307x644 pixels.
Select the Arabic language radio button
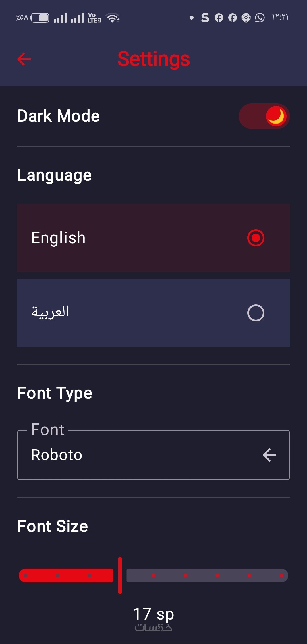click(x=256, y=313)
